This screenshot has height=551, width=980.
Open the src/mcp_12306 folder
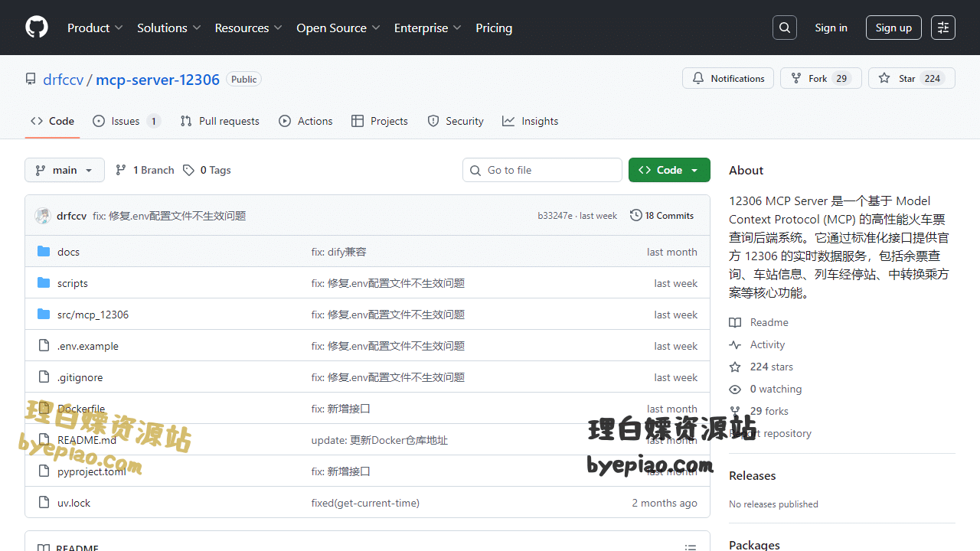pyautogui.click(x=93, y=315)
